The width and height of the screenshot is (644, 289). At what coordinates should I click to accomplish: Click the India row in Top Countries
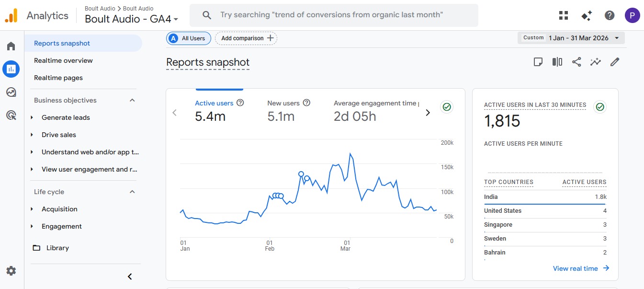click(x=545, y=197)
